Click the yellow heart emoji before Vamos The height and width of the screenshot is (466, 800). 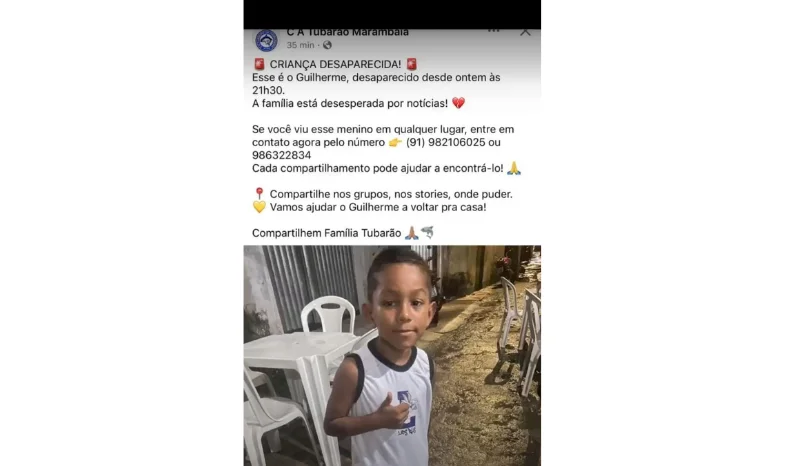point(259,207)
